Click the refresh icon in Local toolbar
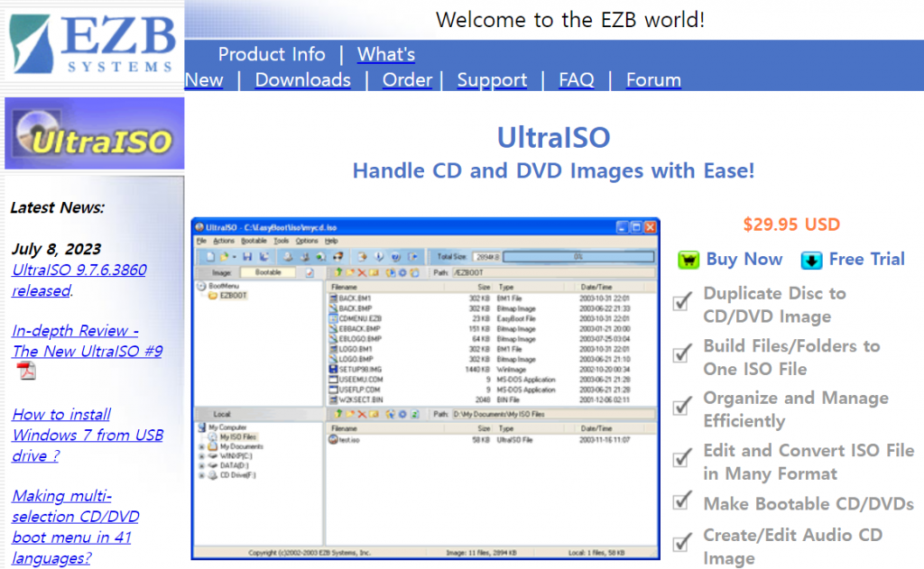 coord(415,414)
